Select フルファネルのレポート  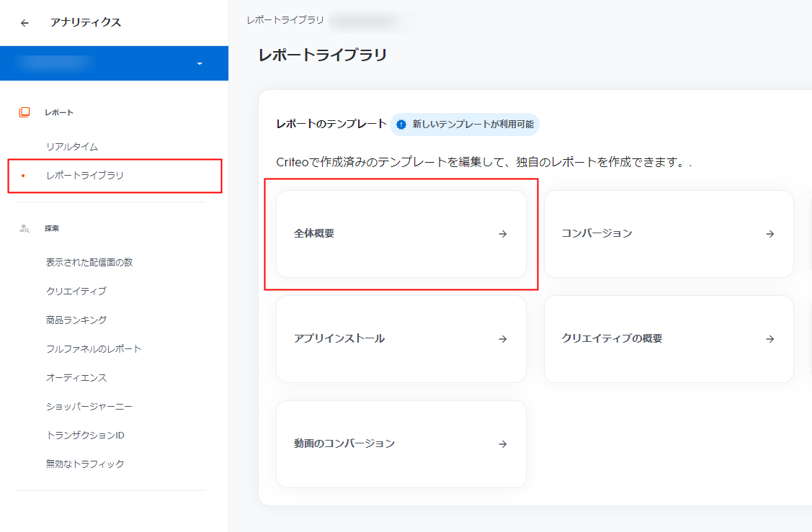(94, 349)
